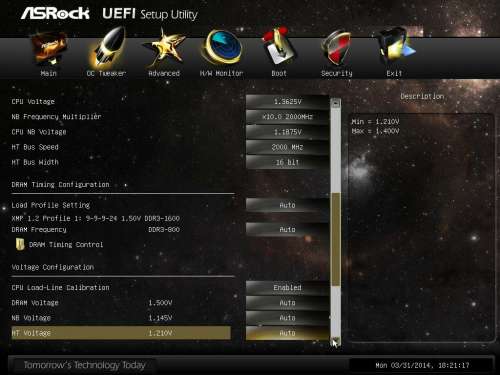Open HT Bus Speed 2000 MHz option
The width and height of the screenshot is (500, 375).
coord(287,147)
